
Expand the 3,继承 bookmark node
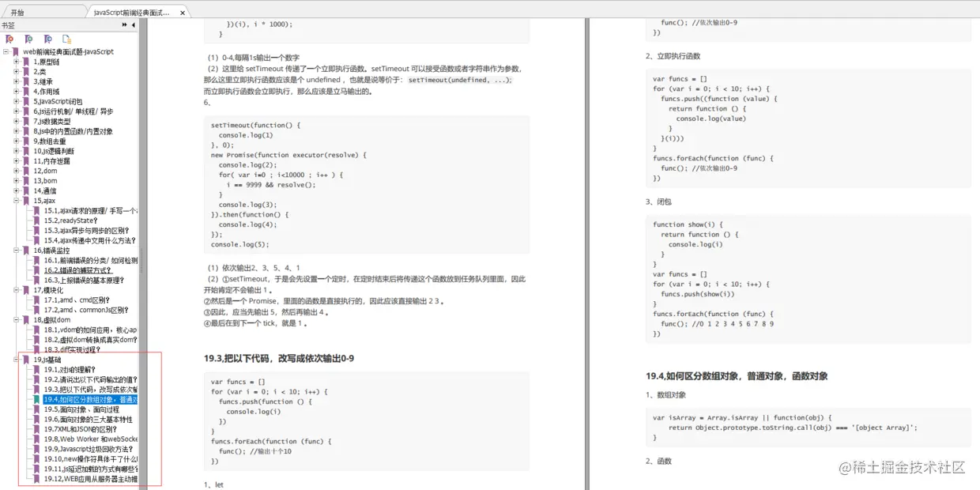point(17,81)
